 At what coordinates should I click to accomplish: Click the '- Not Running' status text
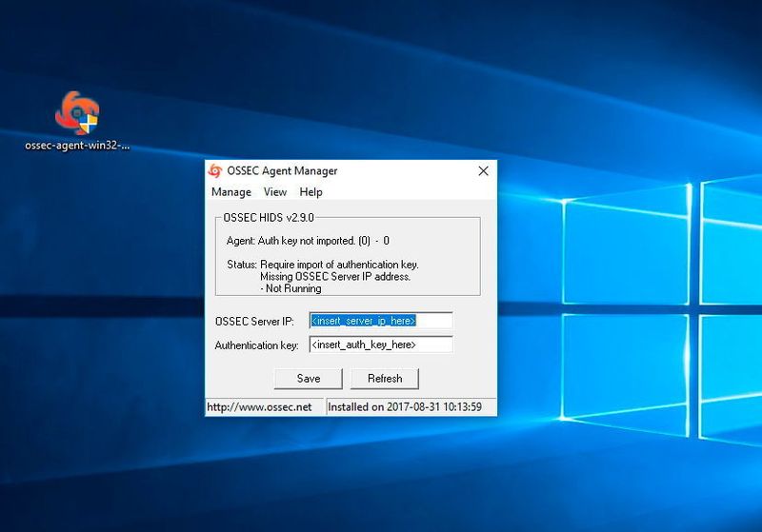(x=291, y=288)
